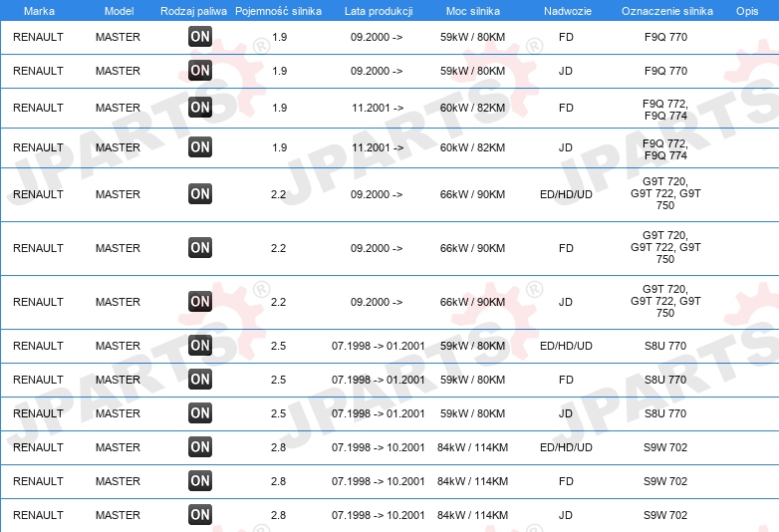Select G9T engine codes in ED/HD/UD row
The height and width of the screenshot is (532, 779).
[665, 193]
